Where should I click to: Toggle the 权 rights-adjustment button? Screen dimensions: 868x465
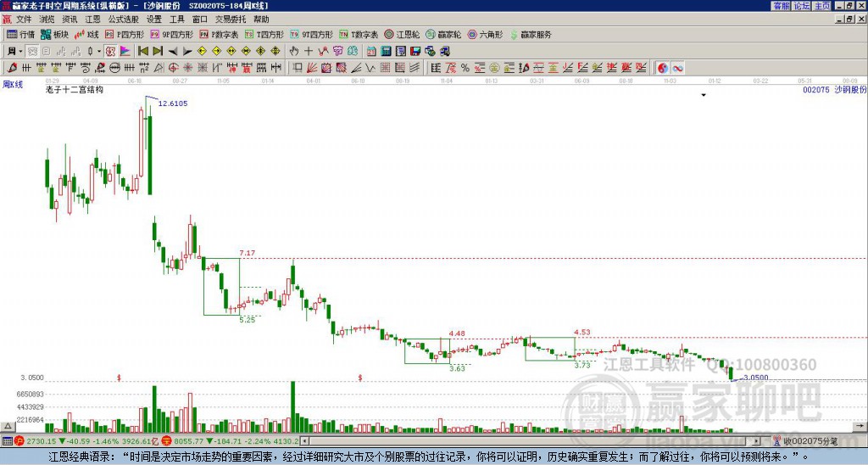110,52
